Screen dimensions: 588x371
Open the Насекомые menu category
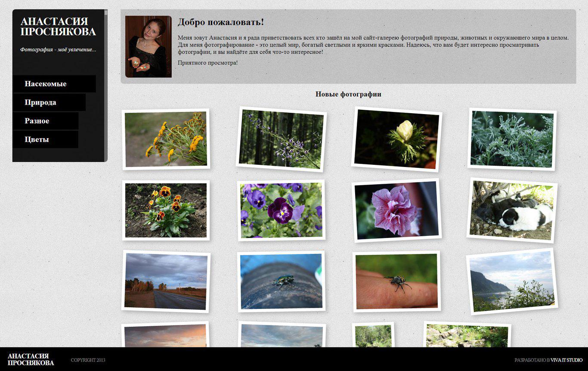coord(46,84)
